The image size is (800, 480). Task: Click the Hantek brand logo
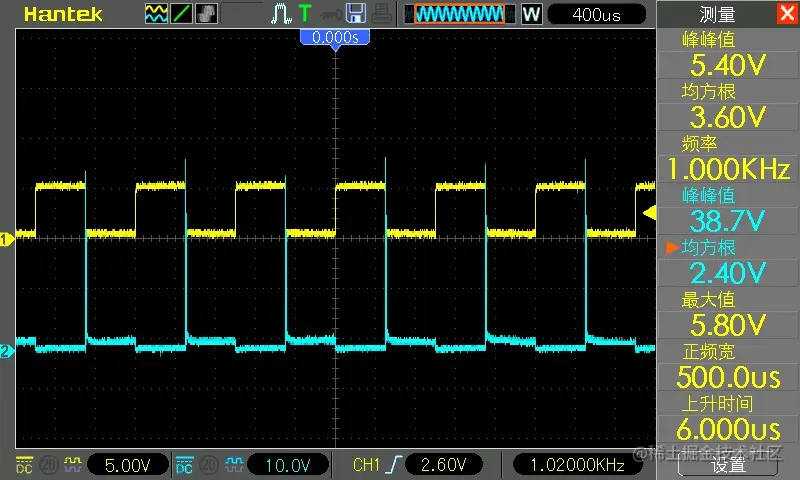point(63,14)
